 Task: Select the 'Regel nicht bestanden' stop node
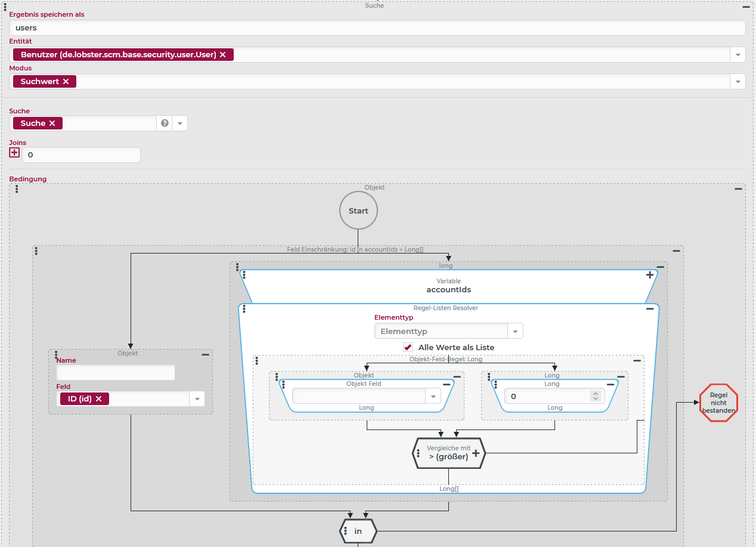(718, 403)
